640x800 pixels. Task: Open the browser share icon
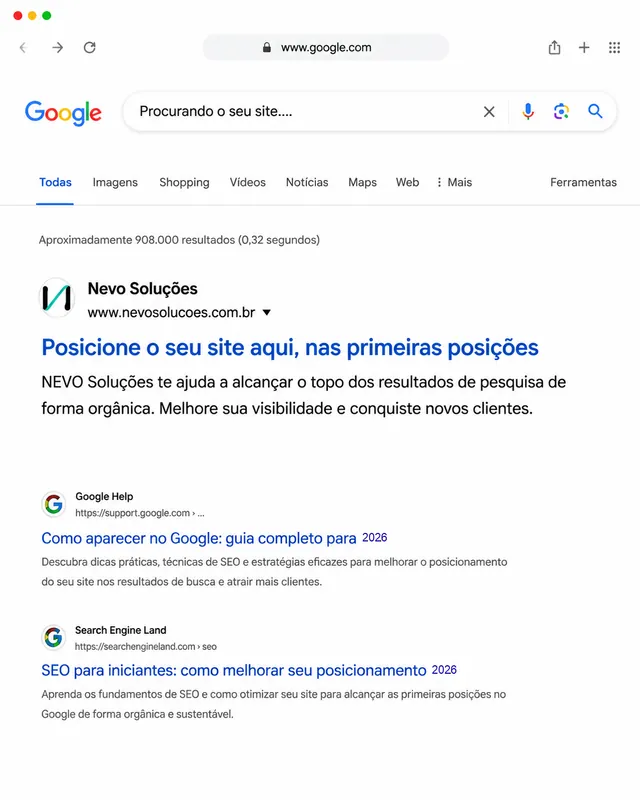click(554, 47)
